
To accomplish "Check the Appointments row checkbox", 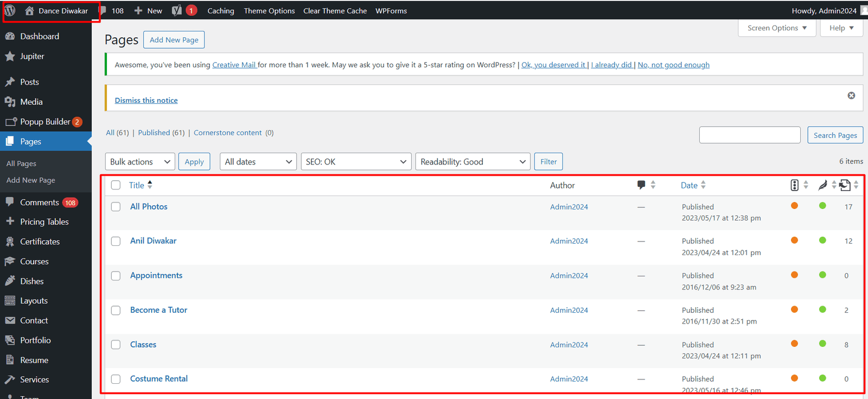I will [x=116, y=276].
